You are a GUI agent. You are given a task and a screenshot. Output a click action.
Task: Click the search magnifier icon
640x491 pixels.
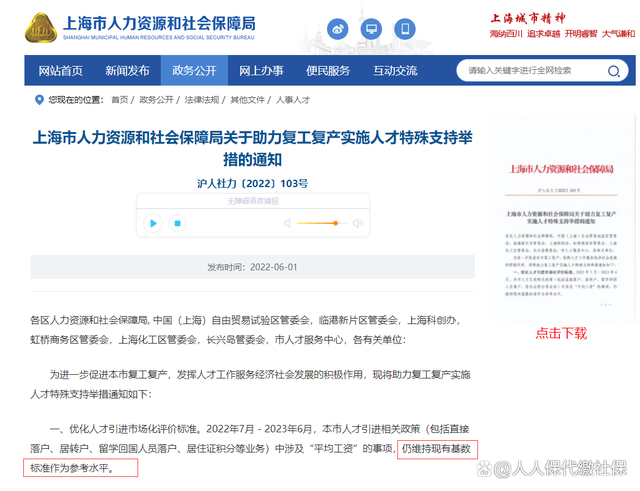pos(613,71)
